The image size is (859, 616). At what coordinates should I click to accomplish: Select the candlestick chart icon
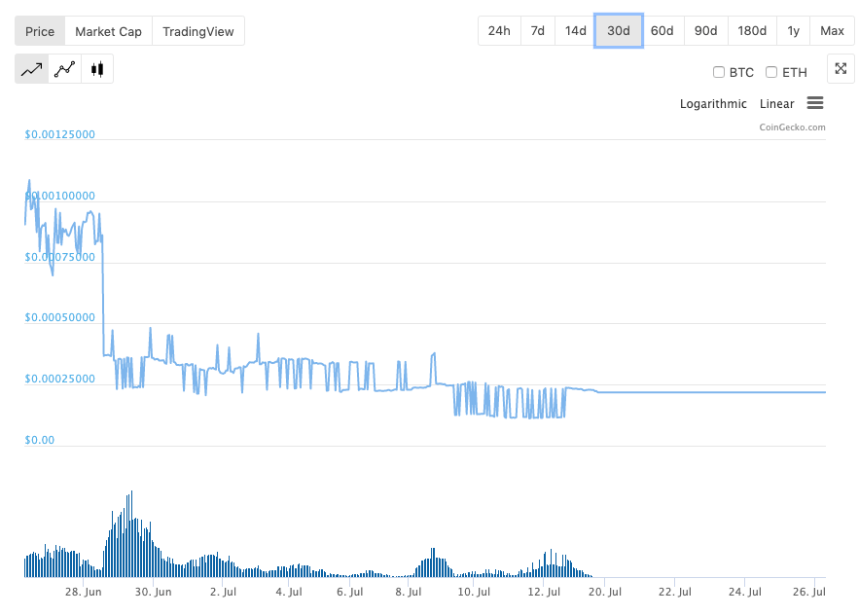96,69
